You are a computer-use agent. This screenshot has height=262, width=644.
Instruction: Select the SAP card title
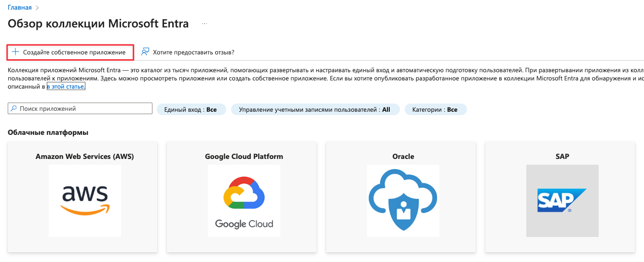click(x=562, y=157)
